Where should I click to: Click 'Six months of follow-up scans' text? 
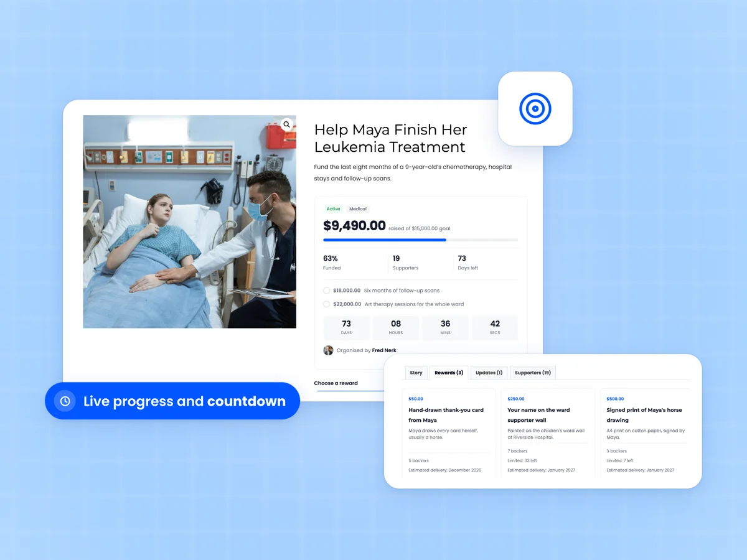402,291
